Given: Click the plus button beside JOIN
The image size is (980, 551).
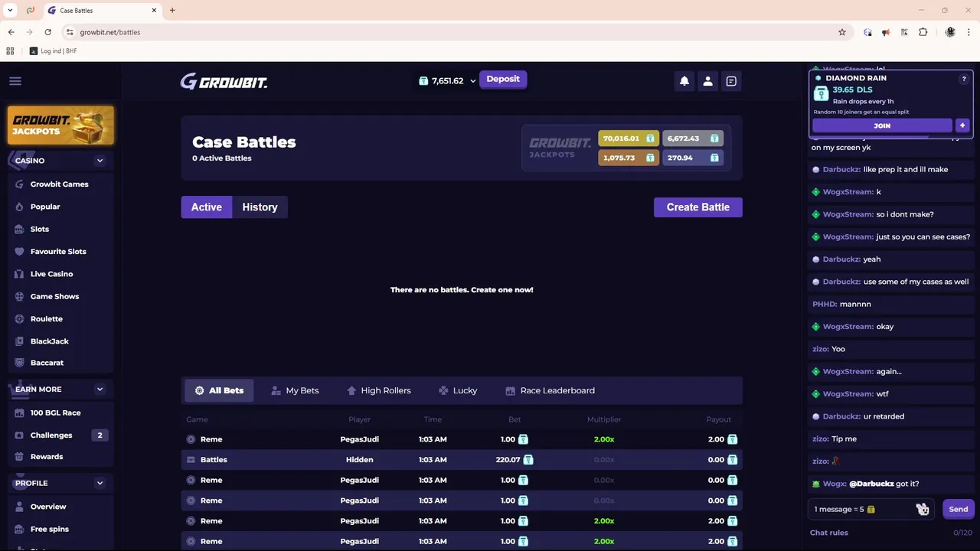Looking at the screenshot, I should [x=962, y=126].
